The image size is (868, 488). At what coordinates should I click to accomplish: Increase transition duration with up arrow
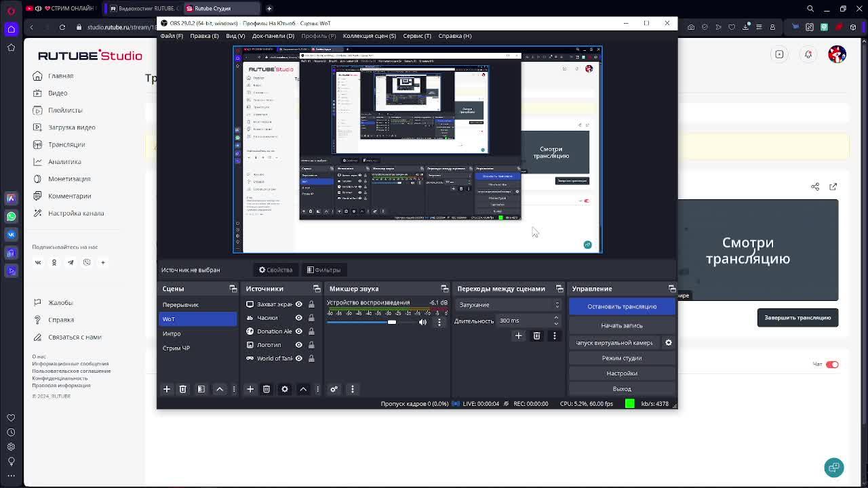[x=557, y=318]
